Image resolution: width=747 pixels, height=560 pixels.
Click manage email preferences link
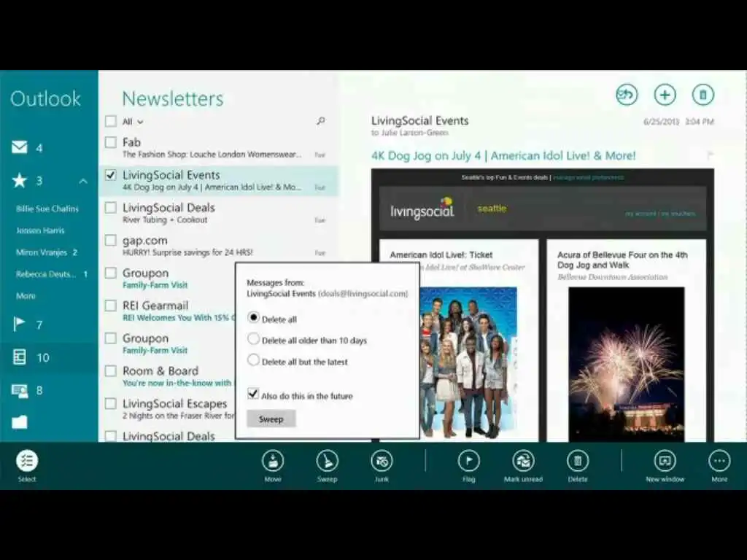coord(589,178)
